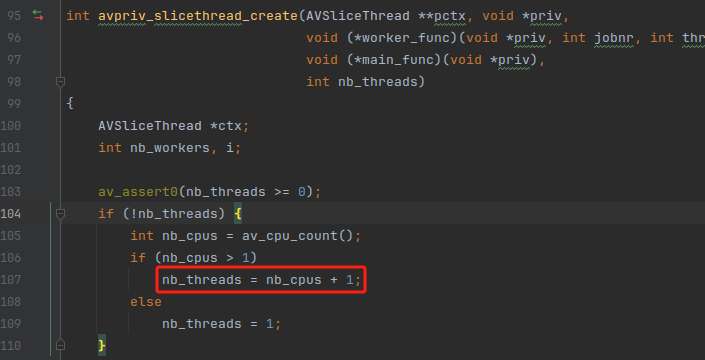
Task: Click the jobnr parameter on line 96
Action: coord(614,39)
